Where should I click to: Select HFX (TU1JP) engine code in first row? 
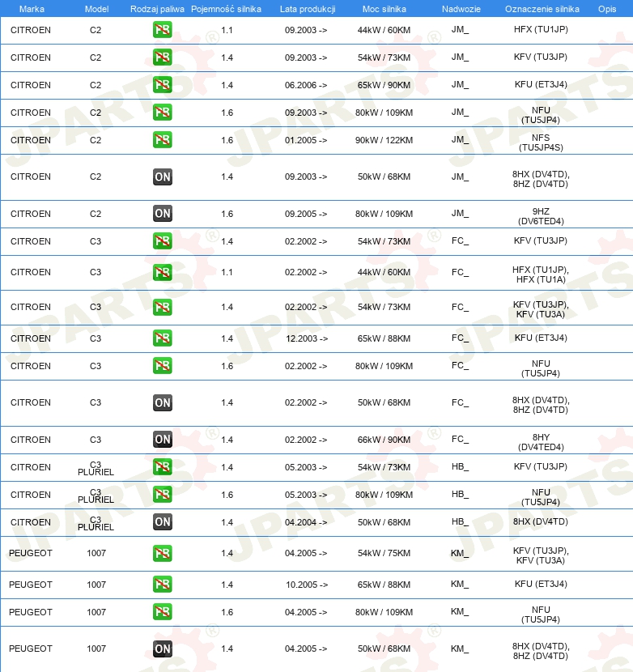coord(541,29)
